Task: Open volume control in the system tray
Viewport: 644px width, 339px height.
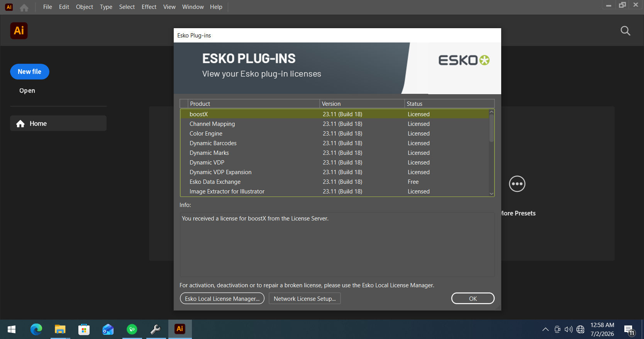Action: (x=568, y=329)
